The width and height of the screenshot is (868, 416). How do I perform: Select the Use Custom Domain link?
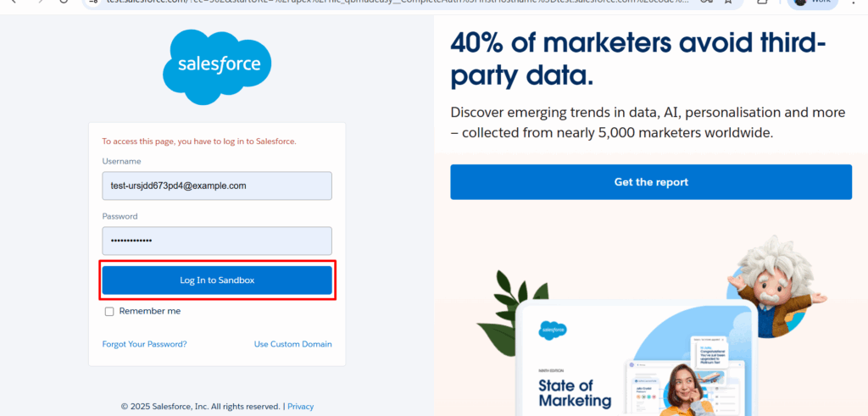pos(292,344)
